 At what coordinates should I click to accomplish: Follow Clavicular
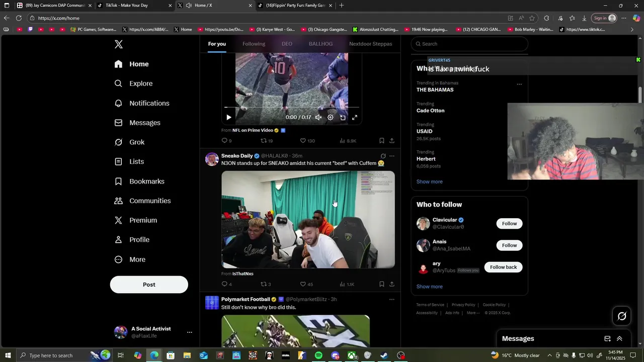(509, 223)
